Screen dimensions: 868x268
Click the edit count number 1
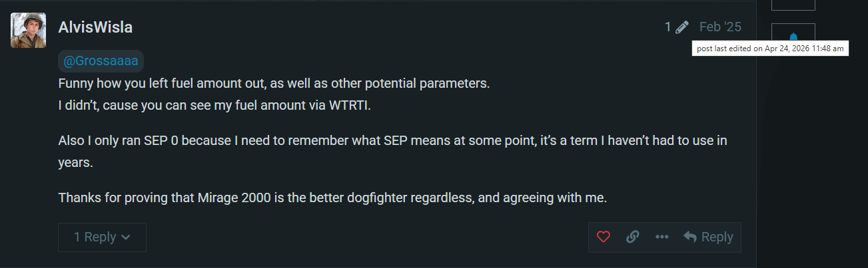point(667,27)
